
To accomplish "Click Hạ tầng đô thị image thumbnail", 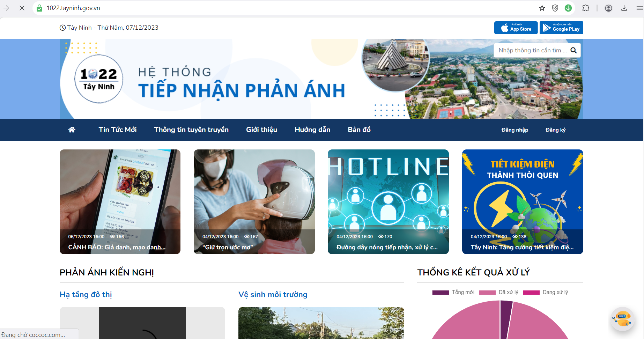I will point(142,323).
